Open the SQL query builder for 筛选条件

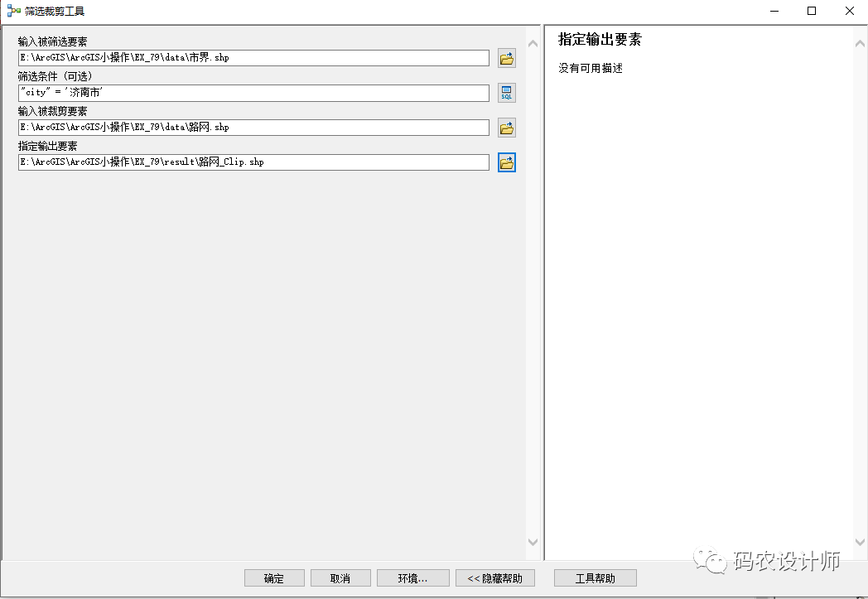pos(506,93)
